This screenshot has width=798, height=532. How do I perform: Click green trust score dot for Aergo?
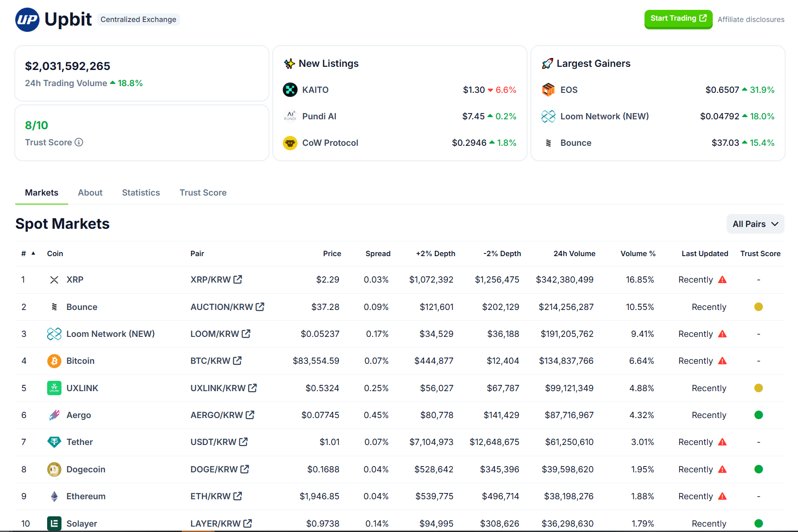759,415
